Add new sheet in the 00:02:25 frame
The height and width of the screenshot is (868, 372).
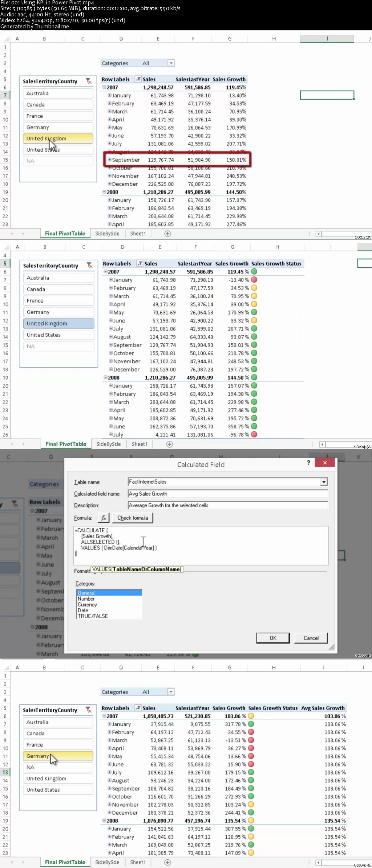pos(167,234)
